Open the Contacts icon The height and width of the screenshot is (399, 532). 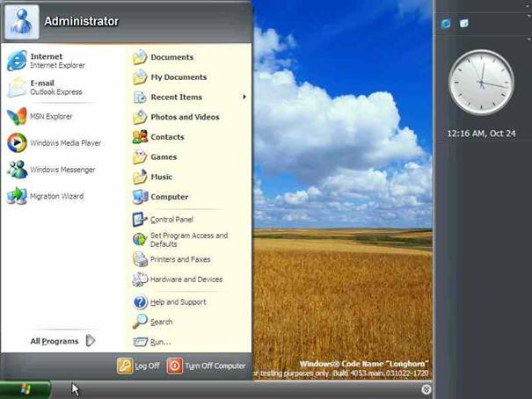(140, 136)
